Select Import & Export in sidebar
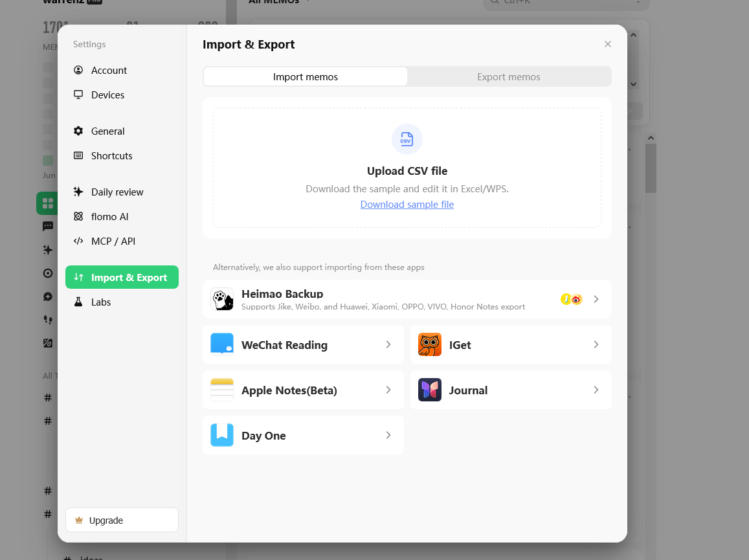This screenshot has height=560, width=749. pyautogui.click(x=122, y=277)
